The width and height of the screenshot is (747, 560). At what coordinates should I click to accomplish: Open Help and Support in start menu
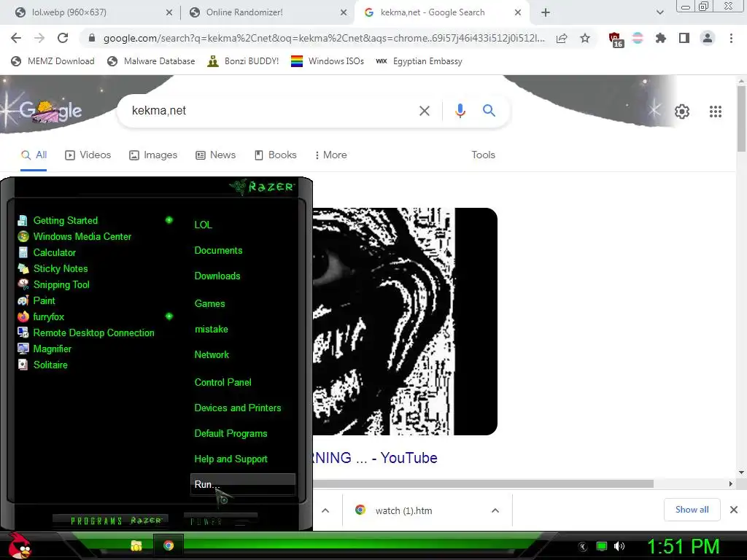pos(231,459)
